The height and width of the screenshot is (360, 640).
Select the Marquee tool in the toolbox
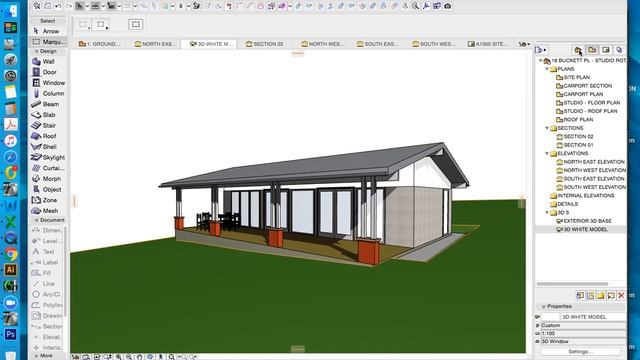coord(48,42)
